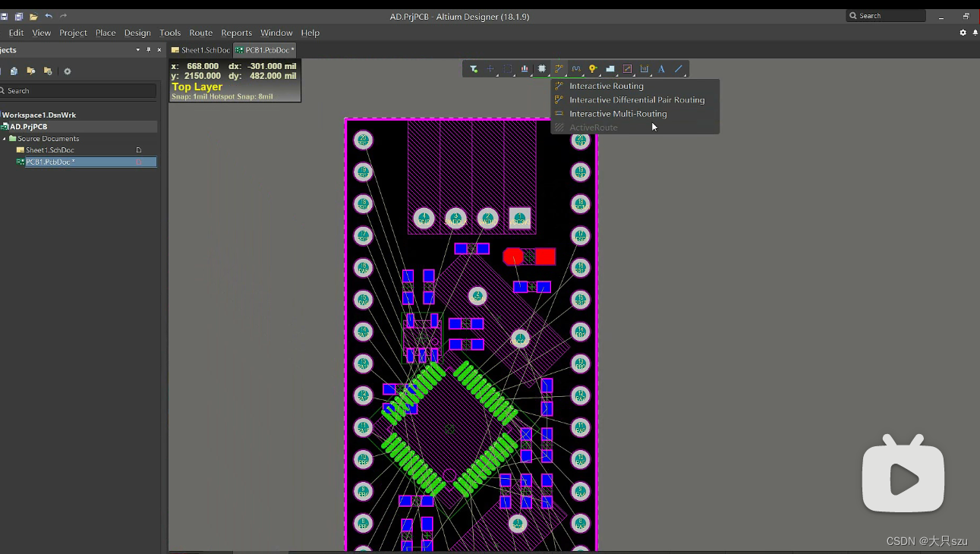The image size is (980, 554).
Task: Select Interactive Multi-Routing from the menu
Action: (x=618, y=114)
